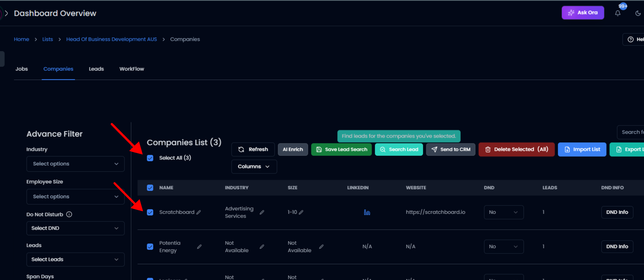Deselect the Scratchboard row checkbox
Viewport: 644px width, 280px height.
[150, 212]
